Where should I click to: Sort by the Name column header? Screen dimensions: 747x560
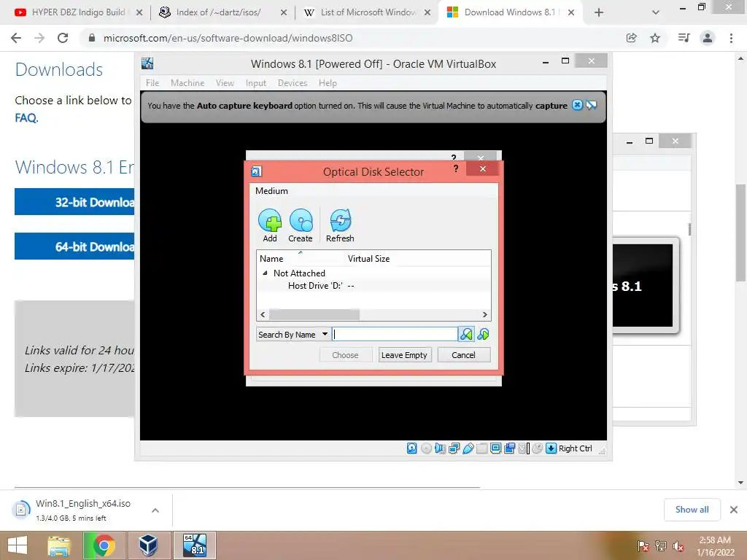tap(300, 259)
